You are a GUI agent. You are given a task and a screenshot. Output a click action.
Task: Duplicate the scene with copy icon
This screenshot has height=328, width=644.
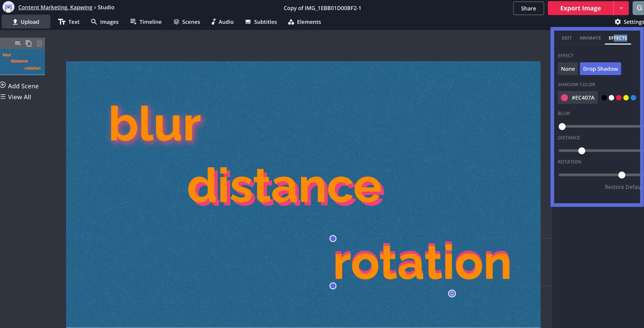click(x=29, y=43)
